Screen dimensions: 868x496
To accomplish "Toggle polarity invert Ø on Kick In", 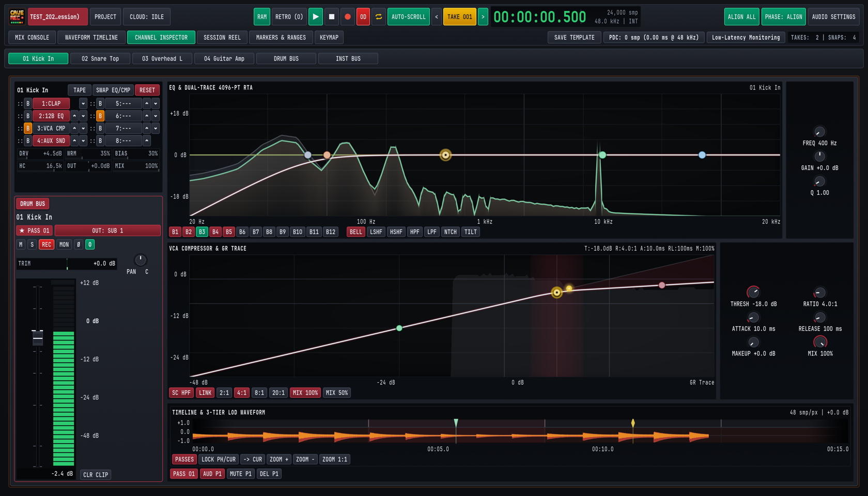I will 79,244.
